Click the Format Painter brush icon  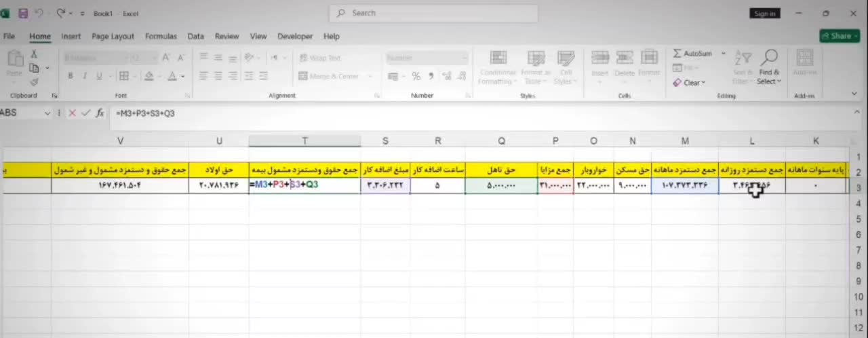tap(33, 81)
